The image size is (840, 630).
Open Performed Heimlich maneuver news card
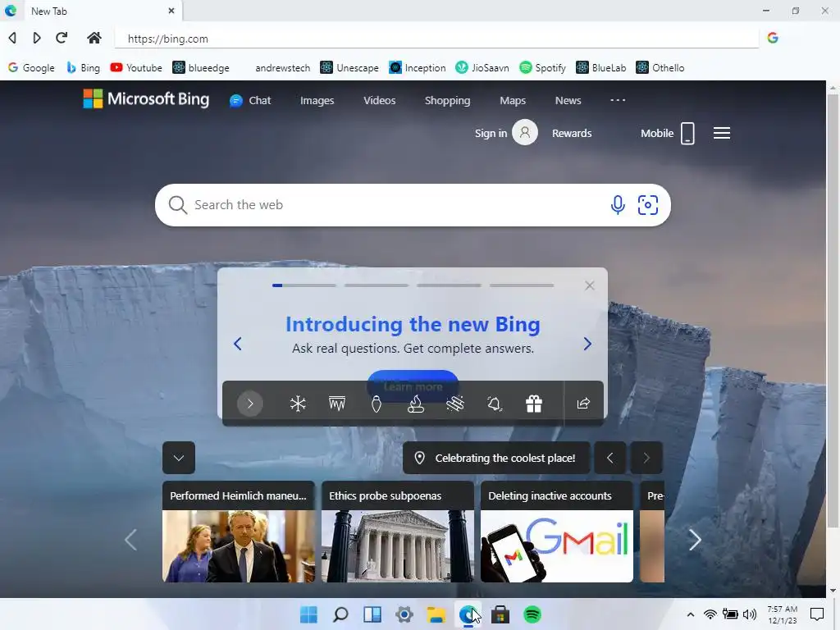coord(239,532)
